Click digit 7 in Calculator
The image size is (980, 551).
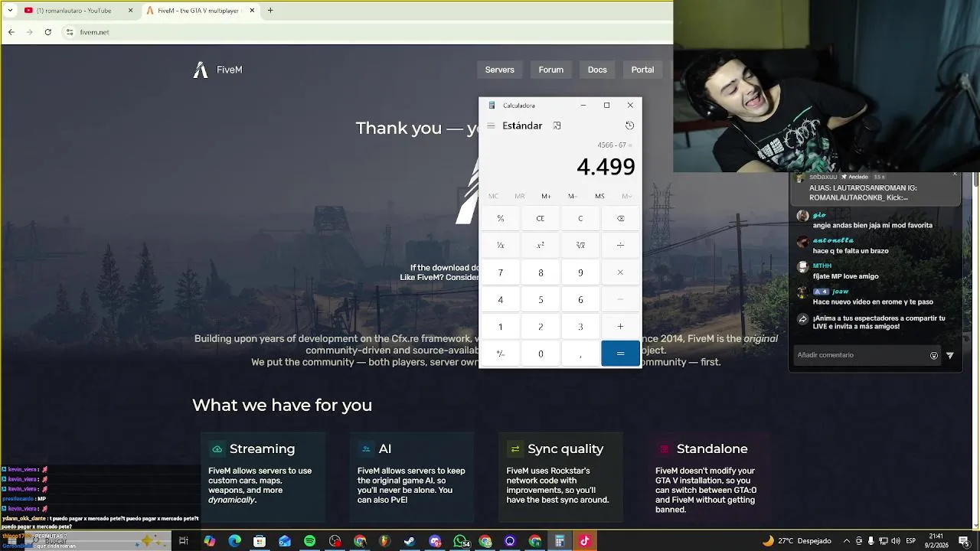click(500, 272)
